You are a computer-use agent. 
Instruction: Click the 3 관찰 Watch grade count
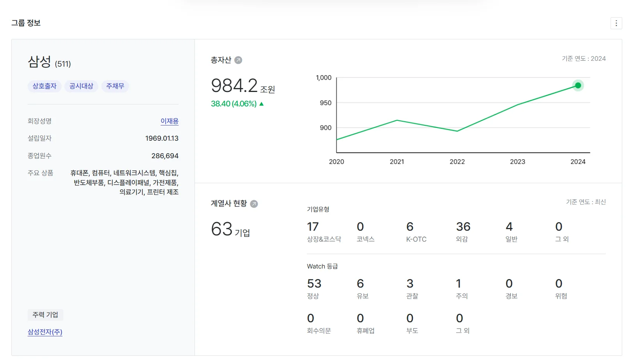[x=410, y=284]
